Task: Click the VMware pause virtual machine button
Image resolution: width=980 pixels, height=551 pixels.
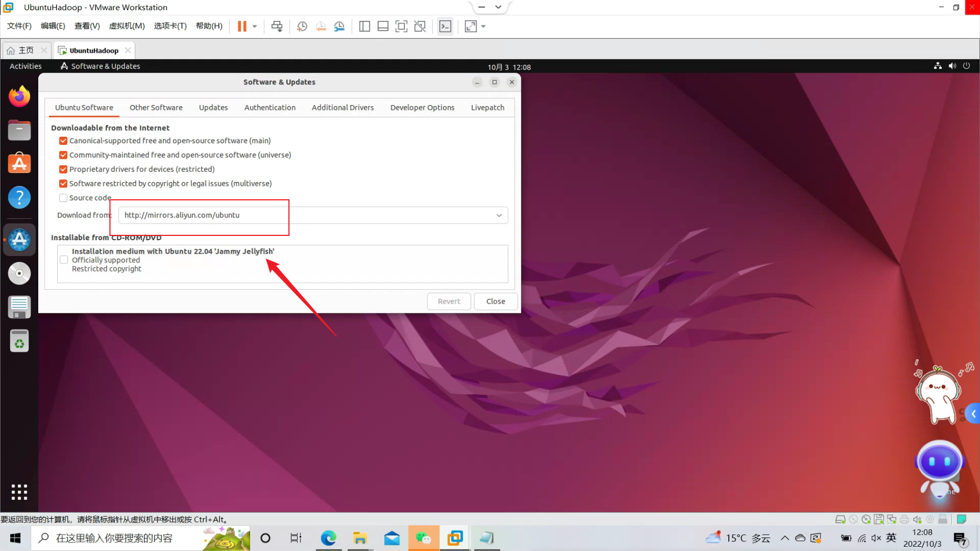Action: [x=242, y=26]
